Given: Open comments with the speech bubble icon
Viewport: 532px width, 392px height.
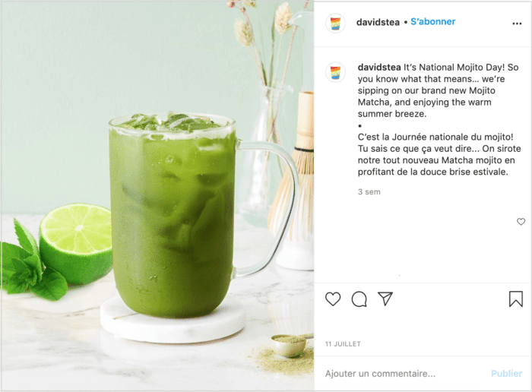Looking at the screenshot, I should [x=359, y=299].
